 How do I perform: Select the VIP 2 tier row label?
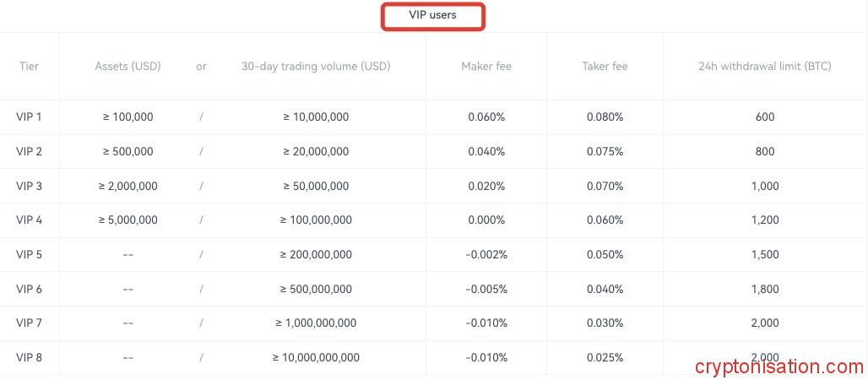pyautogui.click(x=29, y=152)
